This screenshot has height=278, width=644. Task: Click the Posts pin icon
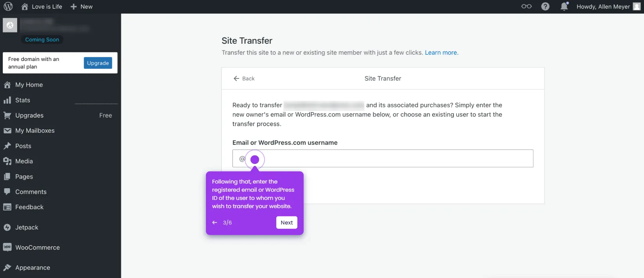(x=7, y=146)
